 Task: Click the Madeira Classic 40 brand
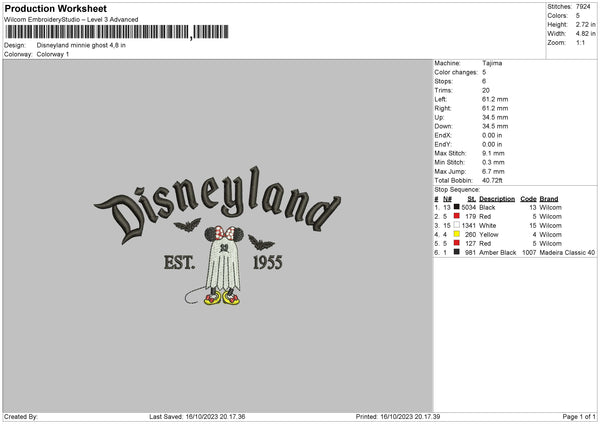click(x=567, y=253)
